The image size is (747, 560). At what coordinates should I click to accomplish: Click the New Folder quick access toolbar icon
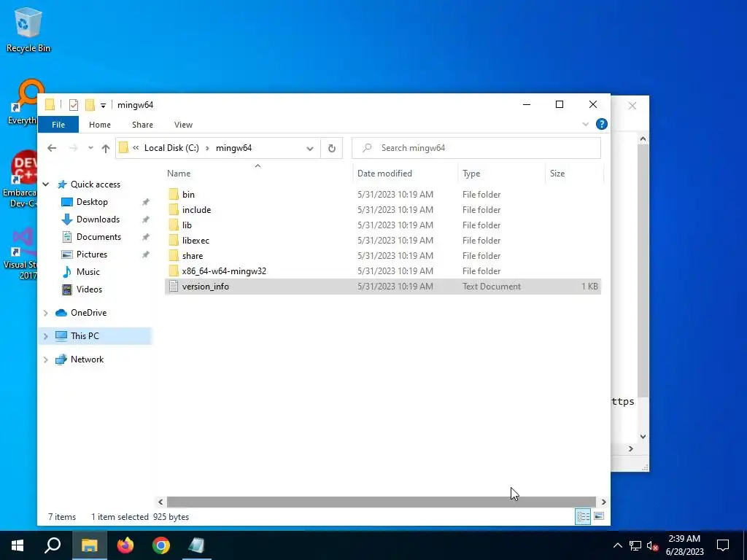pyautogui.click(x=90, y=105)
